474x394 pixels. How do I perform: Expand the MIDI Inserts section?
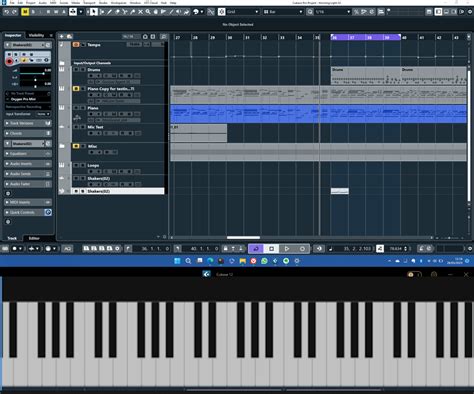tap(28, 202)
